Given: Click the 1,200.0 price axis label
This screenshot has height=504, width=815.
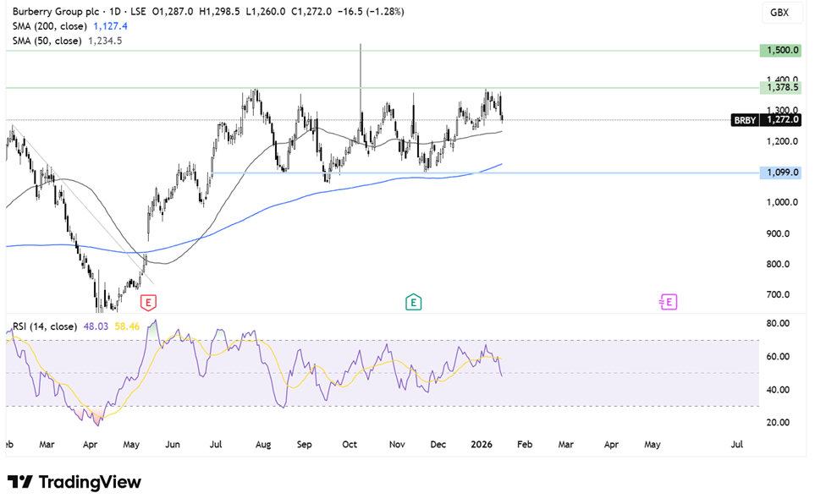Looking at the screenshot, I should 782,141.
